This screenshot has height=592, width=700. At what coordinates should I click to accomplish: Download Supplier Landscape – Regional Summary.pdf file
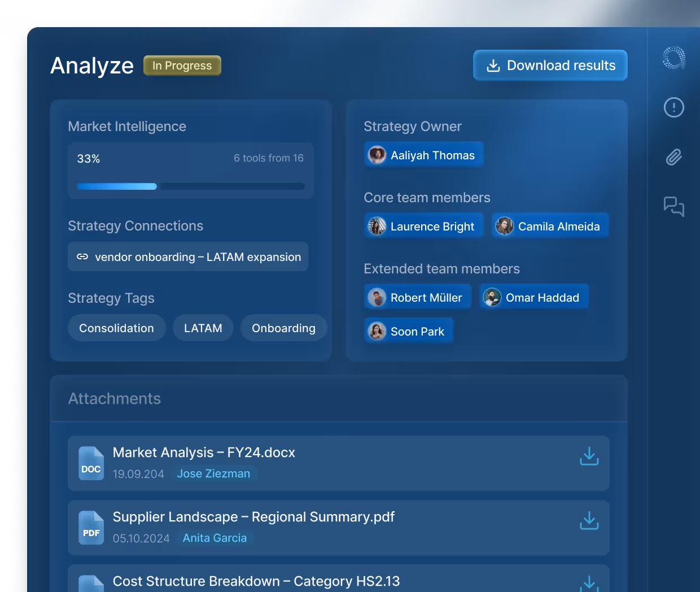tap(589, 521)
